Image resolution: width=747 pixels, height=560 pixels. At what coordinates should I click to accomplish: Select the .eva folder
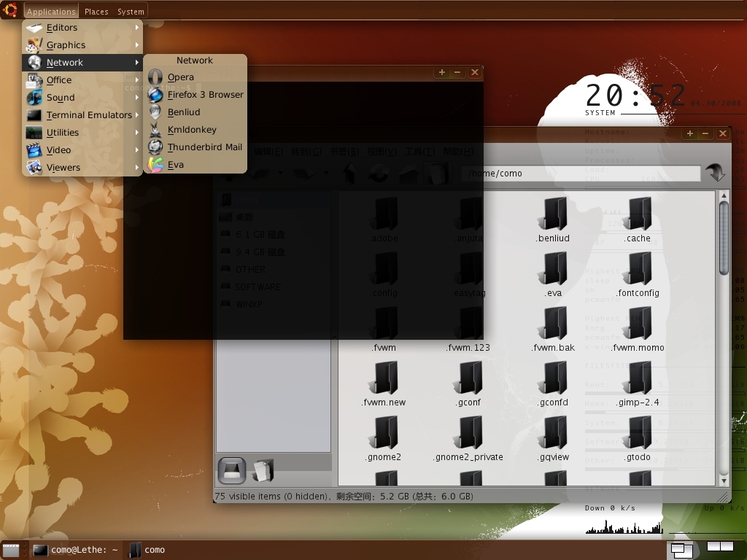553,275
